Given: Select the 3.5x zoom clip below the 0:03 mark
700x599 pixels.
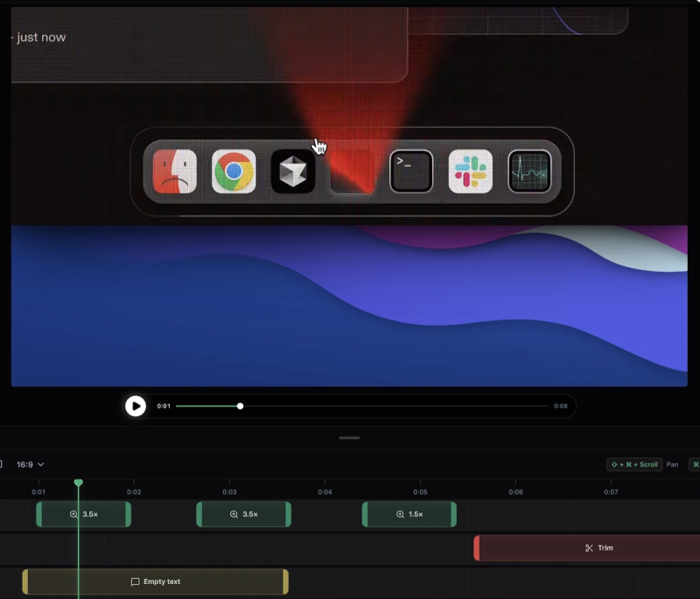Looking at the screenshot, I should (x=244, y=514).
